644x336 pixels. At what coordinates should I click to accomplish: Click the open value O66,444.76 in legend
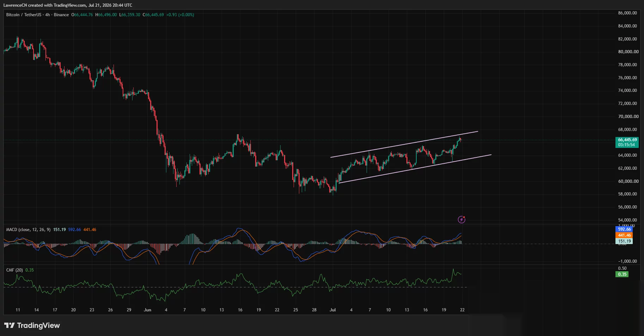point(82,15)
